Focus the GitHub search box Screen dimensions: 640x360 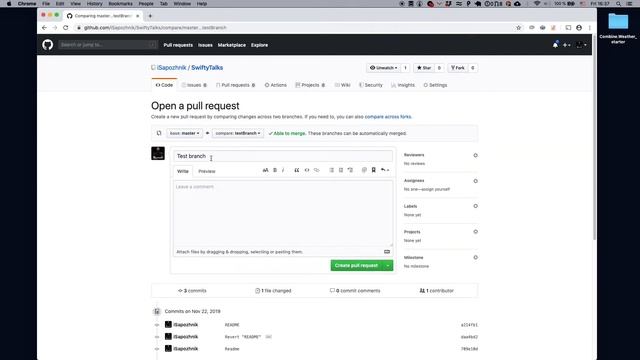(108, 44)
